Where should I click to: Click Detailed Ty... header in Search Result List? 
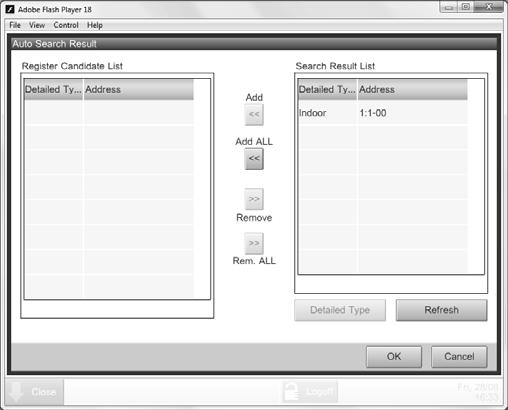click(327, 89)
